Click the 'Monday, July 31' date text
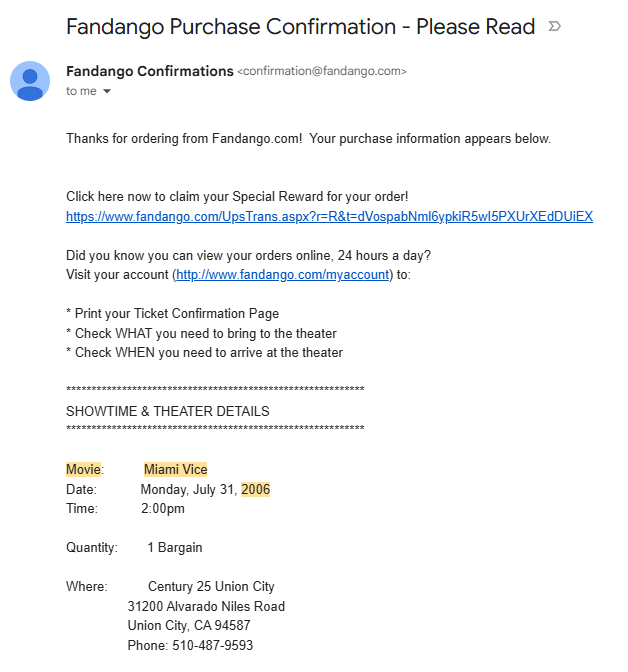The height and width of the screenshot is (672, 628). pyautogui.click(x=188, y=489)
